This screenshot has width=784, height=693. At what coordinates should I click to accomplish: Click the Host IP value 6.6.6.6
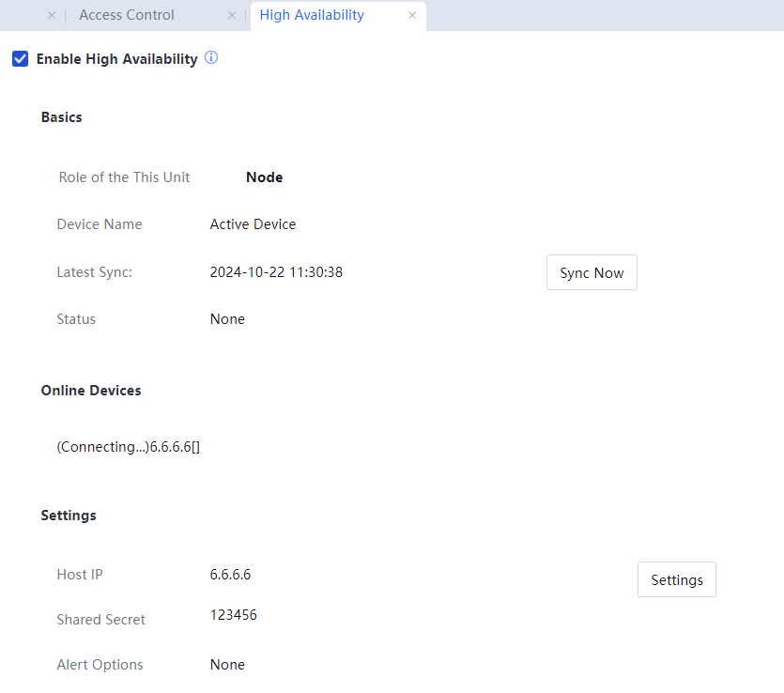[x=230, y=575]
